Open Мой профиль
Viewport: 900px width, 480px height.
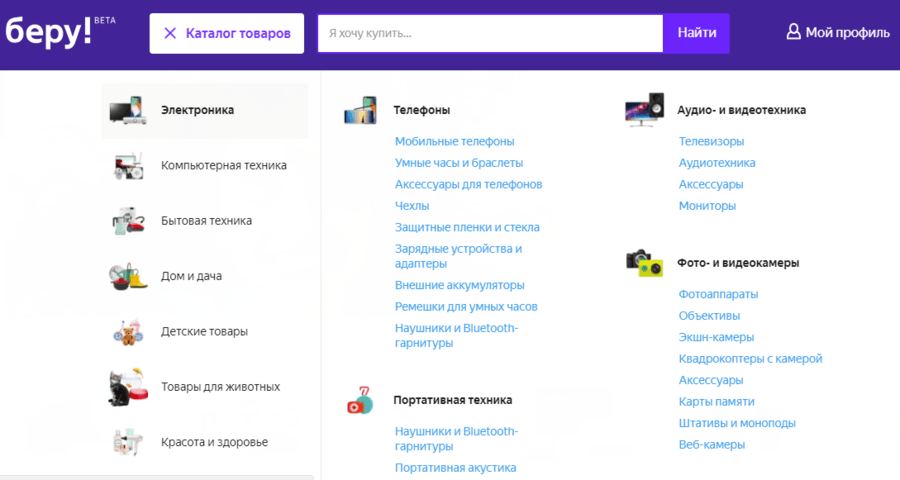[837, 32]
